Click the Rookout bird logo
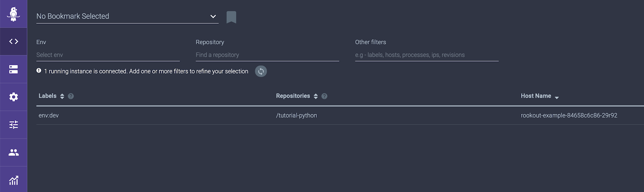The image size is (644, 192). [14, 14]
